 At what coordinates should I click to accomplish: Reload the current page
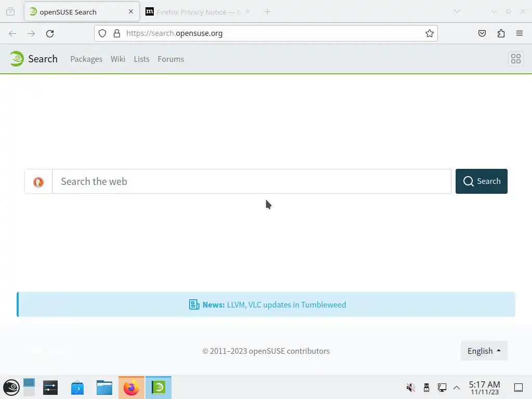click(50, 33)
